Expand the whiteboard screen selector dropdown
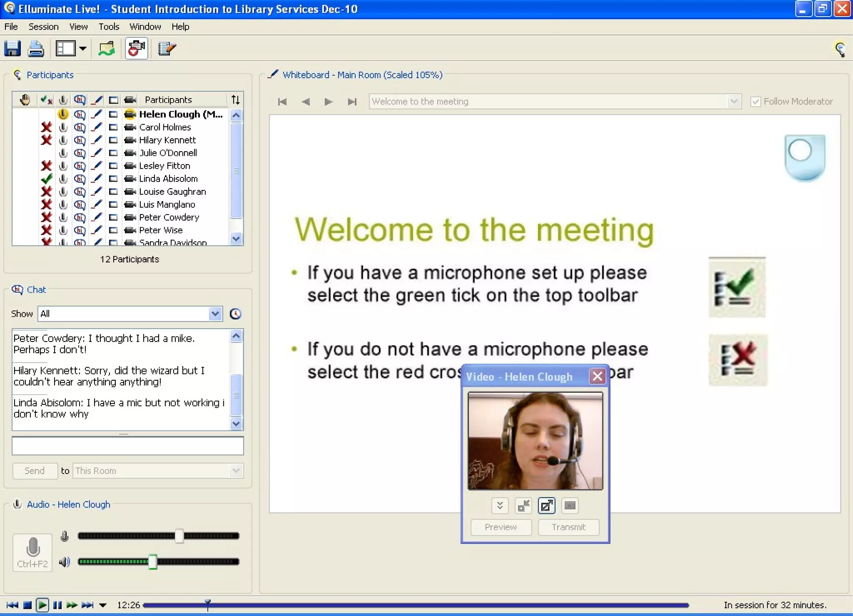The image size is (853, 616). pos(733,102)
